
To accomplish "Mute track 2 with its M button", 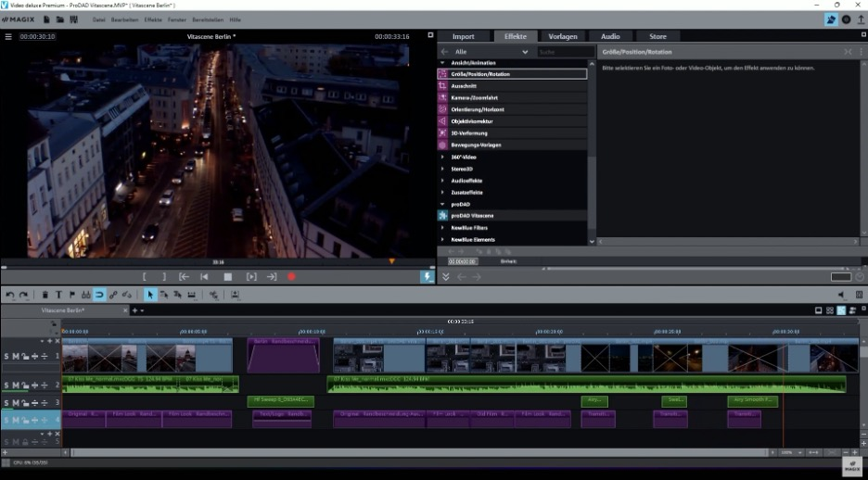I will (16, 385).
